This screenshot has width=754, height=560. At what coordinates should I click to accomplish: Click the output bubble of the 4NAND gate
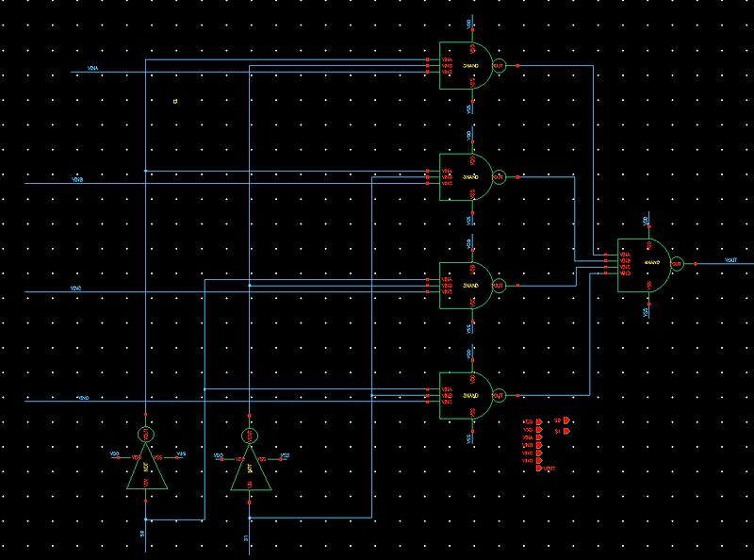[x=676, y=264]
